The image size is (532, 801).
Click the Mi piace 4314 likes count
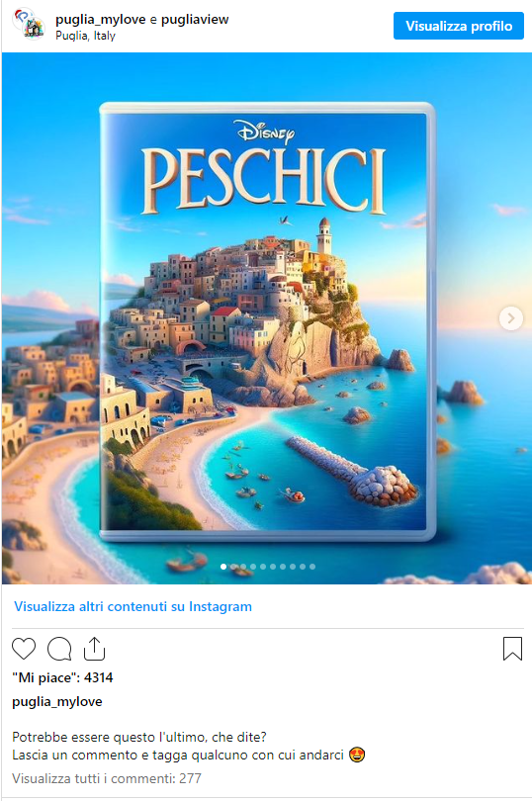(x=62, y=678)
